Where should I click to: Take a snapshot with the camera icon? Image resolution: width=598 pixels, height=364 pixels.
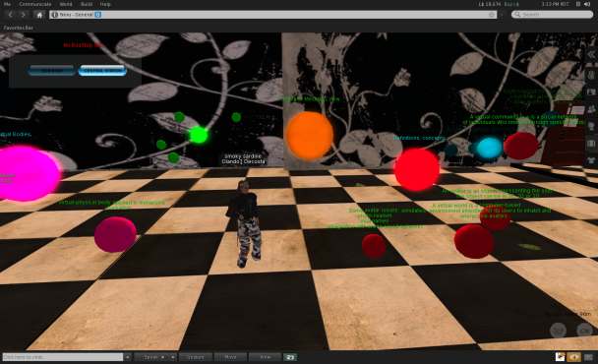(290, 357)
